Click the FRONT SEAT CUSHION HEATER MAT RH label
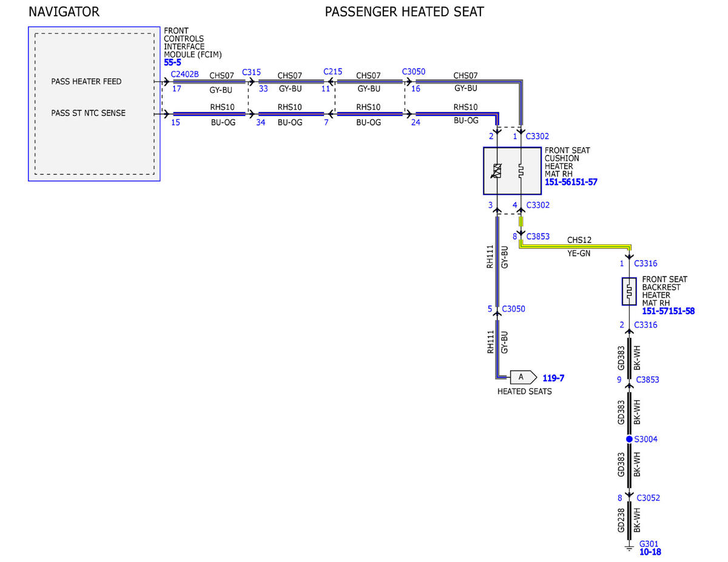This screenshot has height=562, width=728. pos(567,162)
